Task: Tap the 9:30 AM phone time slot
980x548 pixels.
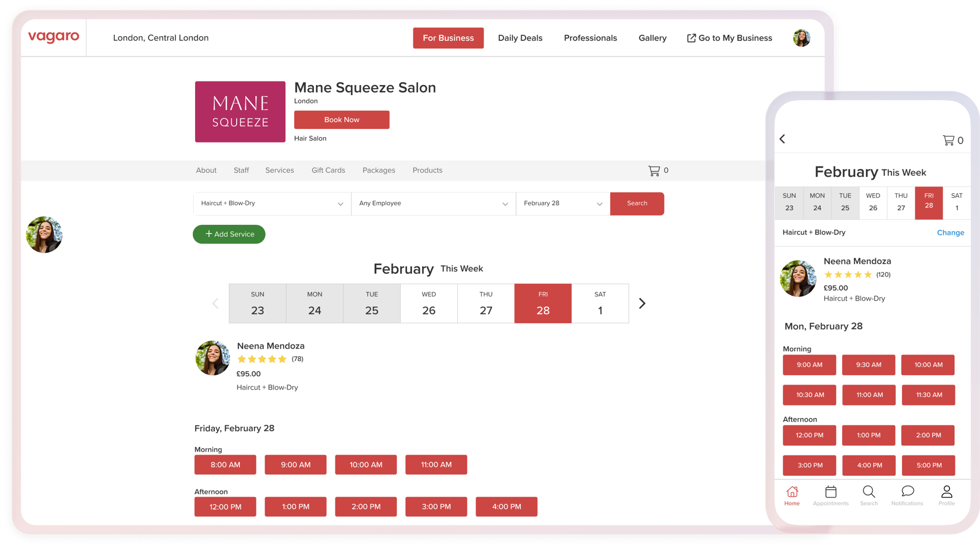Action: coord(868,365)
